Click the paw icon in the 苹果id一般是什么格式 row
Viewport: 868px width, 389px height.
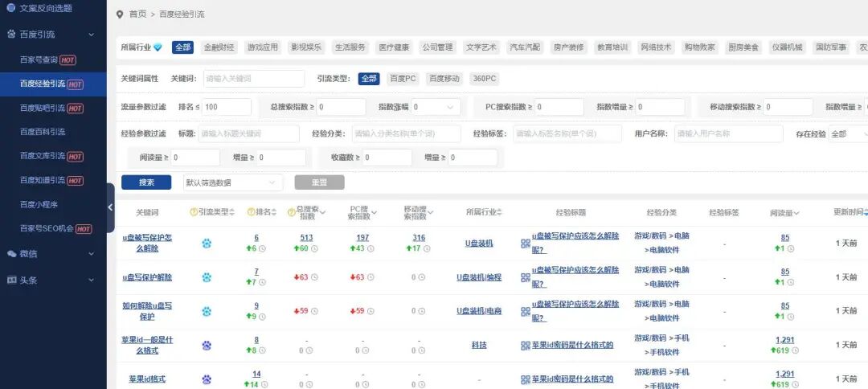[x=207, y=346]
